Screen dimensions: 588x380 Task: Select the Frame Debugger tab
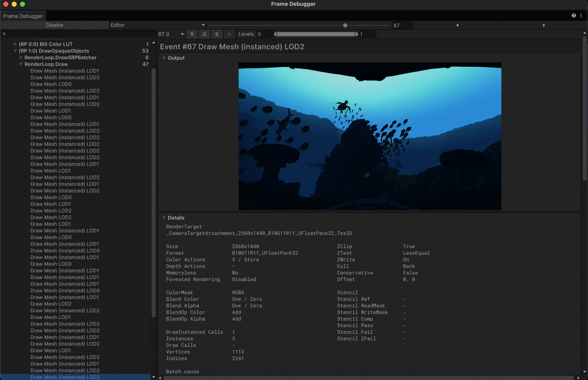(x=23, y=16)
